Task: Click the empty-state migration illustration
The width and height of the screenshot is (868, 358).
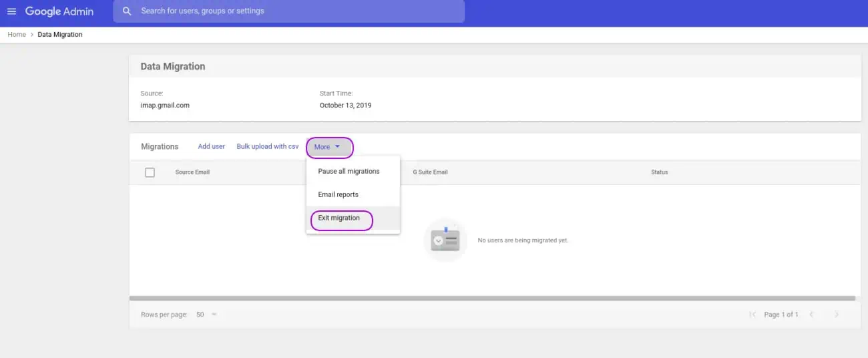Action: pos(445,240)
